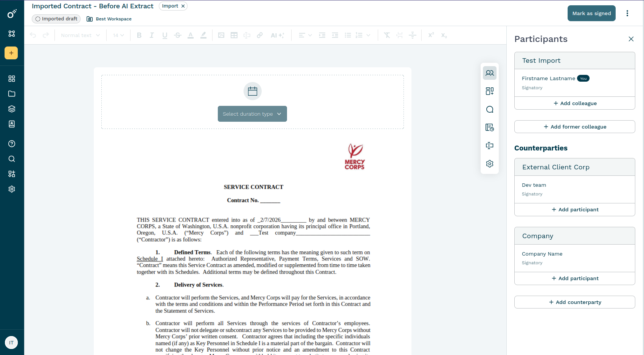Insert a horizontal divider line

413,35
